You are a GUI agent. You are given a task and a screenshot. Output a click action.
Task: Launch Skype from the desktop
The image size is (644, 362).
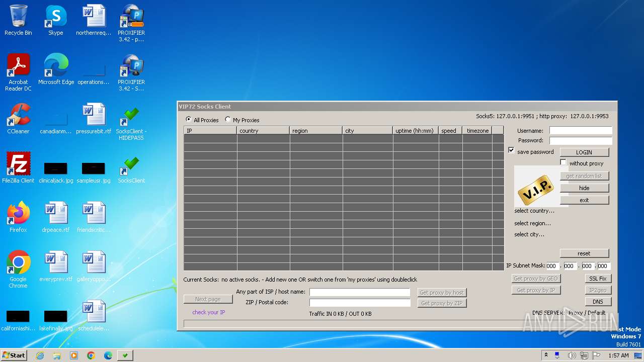pyautogui.click(x=56, y=20)
